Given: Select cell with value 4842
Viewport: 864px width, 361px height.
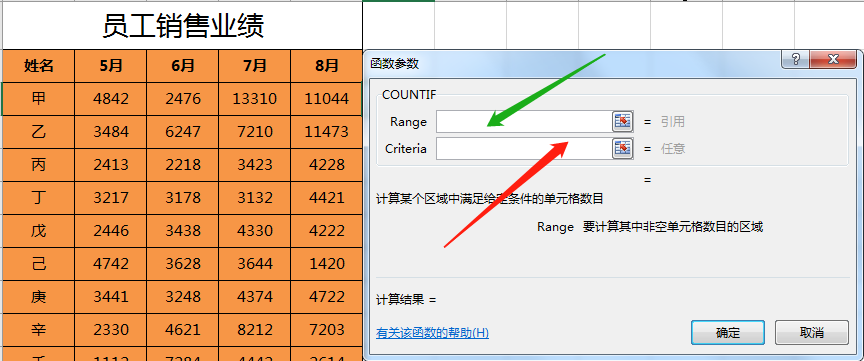Looking at the screenshot, I should (x=111, y=99).
